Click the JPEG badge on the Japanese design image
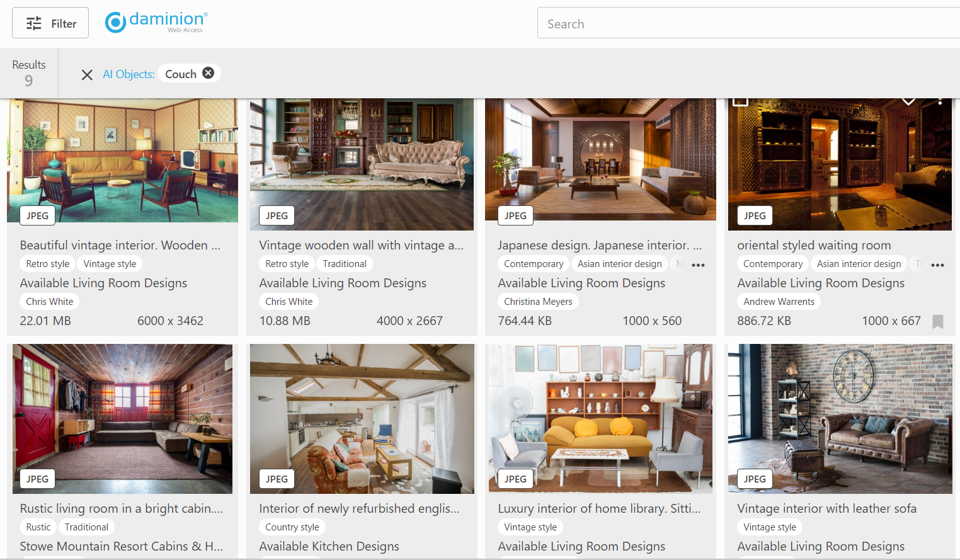 515,215
